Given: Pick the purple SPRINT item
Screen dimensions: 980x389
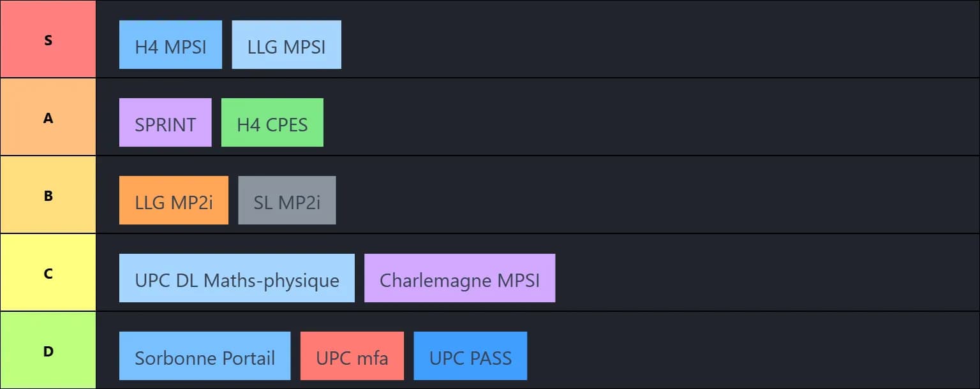Looking at the screenshot, I should [165, 122].
